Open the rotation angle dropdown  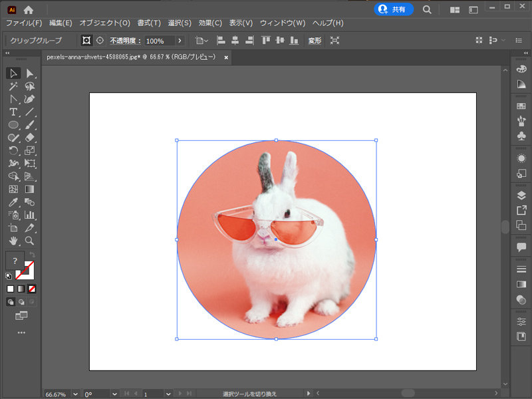pos(114,394)
